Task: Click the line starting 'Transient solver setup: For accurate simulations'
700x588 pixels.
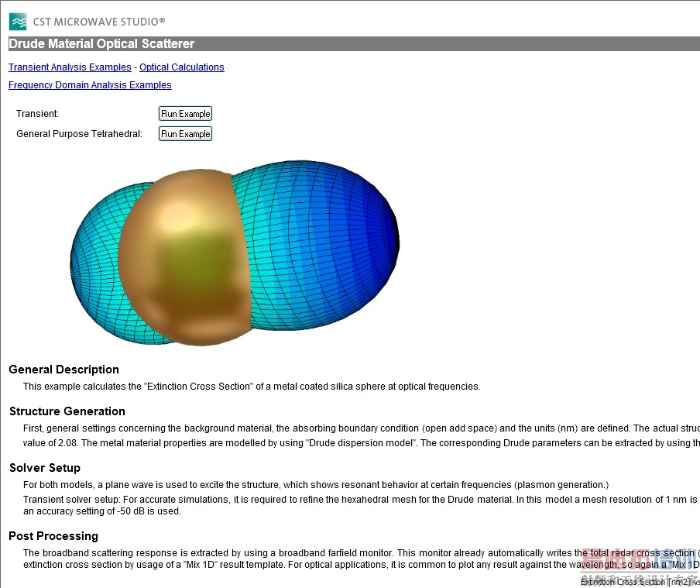Action: pos(361,500)
